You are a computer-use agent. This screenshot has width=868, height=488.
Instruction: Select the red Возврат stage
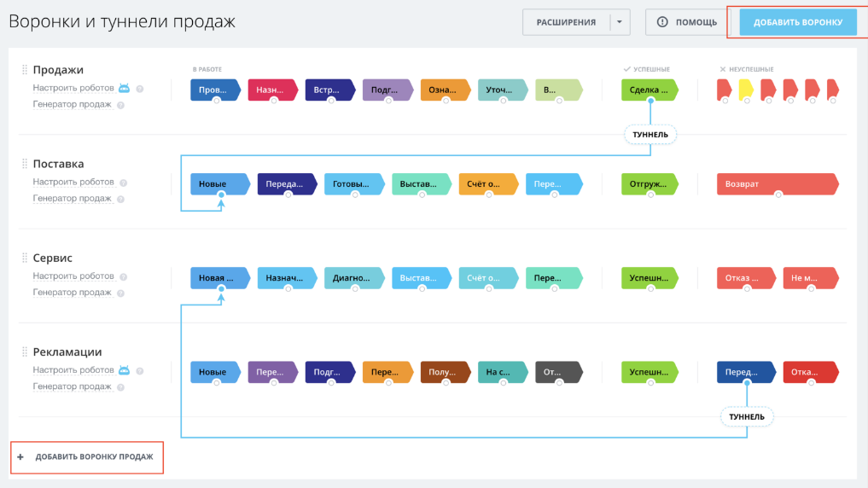778,183
